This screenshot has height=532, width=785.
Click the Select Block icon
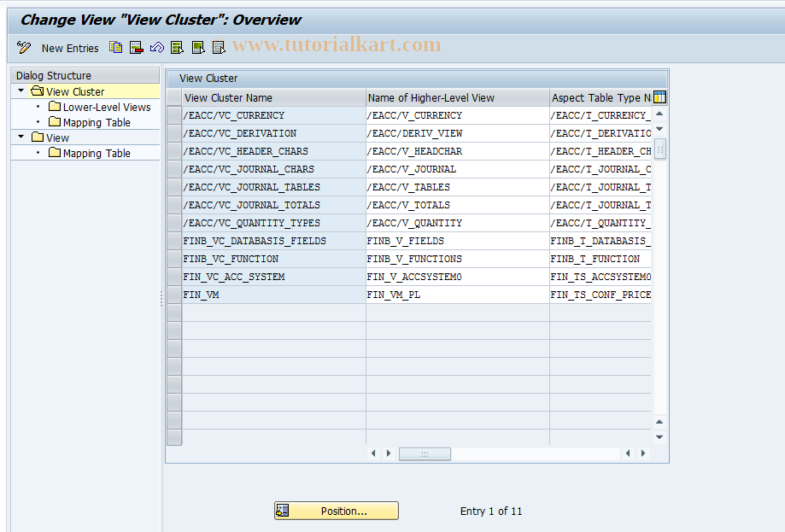point(197,48)
